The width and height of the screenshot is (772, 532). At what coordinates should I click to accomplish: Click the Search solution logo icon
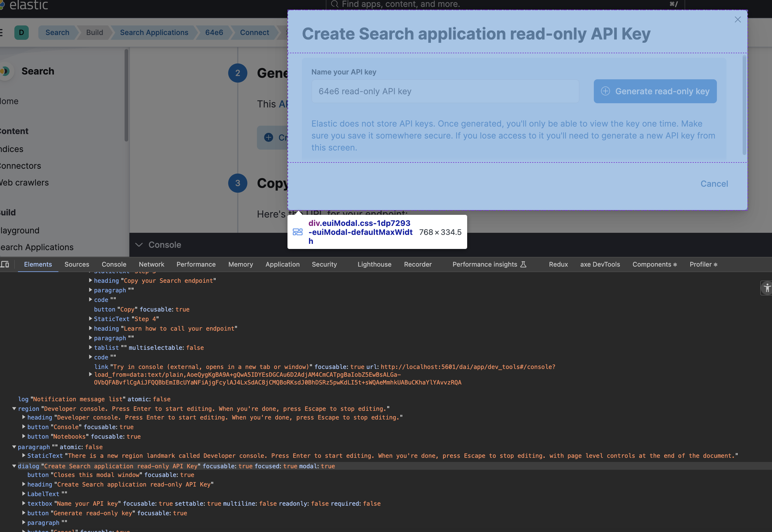[x=5, y=71]
